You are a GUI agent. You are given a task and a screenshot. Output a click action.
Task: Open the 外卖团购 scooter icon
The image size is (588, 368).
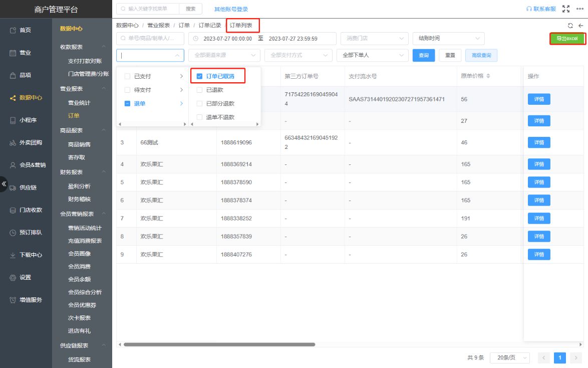pos(13,143)
